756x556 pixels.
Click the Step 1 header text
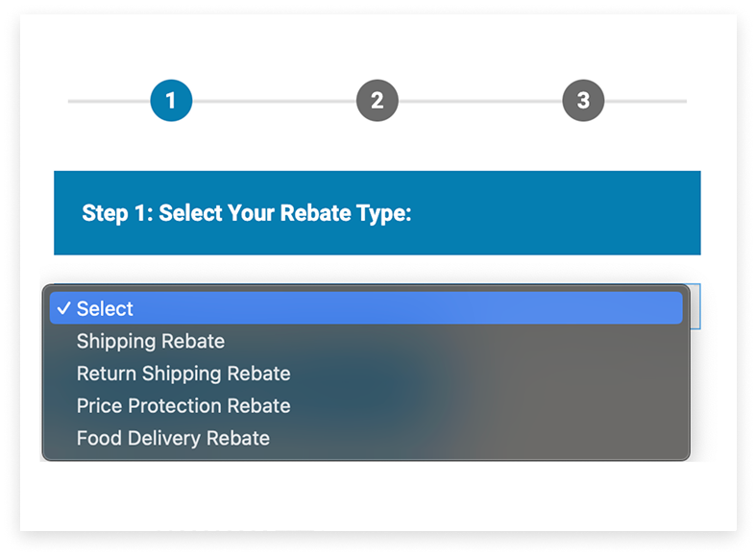point(246,213)
